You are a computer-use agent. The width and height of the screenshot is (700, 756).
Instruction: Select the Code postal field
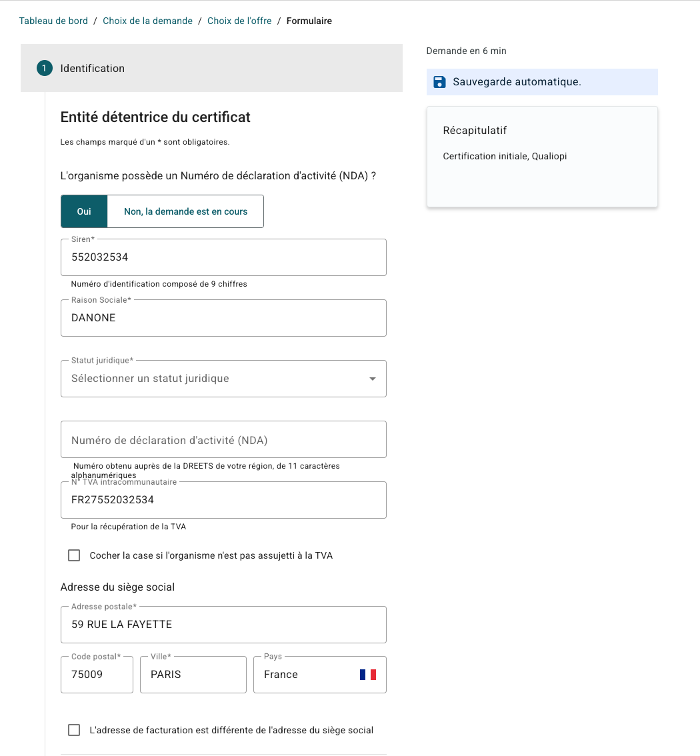[x=97, y=675]
